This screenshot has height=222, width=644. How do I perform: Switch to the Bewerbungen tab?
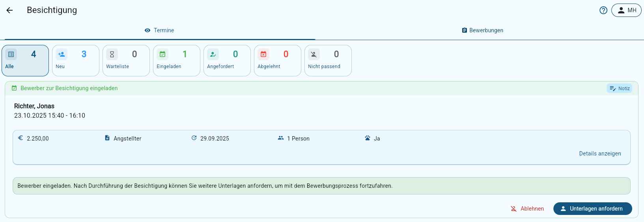pyautogui.click(x=482, y=30)
